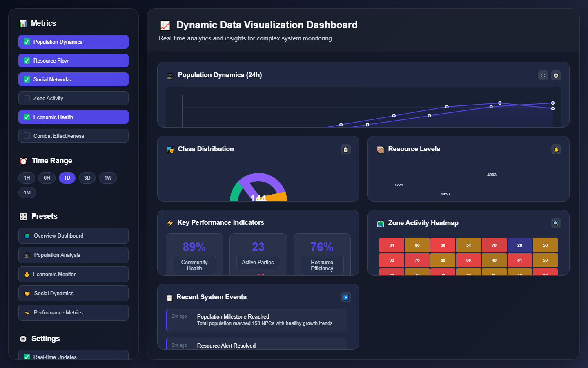Click the Active Parties 23 KPI card
The height and width of the screenshot is (368, 588).
[x=258, y=254]
